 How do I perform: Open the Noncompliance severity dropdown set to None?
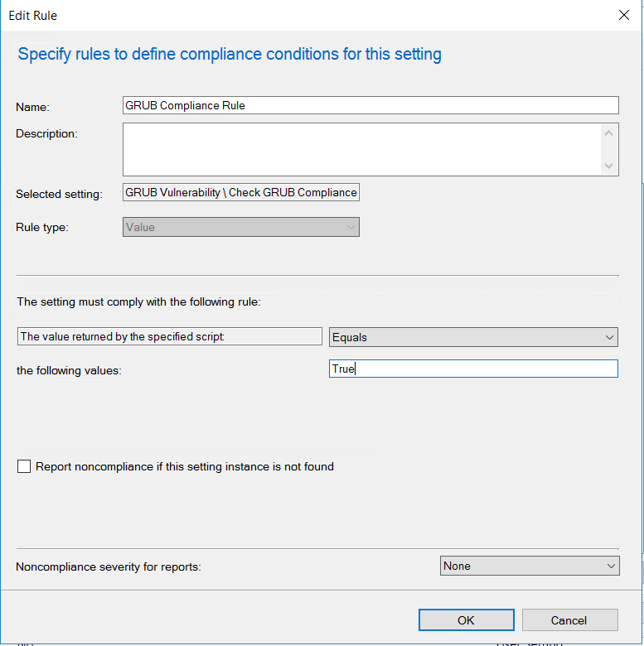point(530,566)
